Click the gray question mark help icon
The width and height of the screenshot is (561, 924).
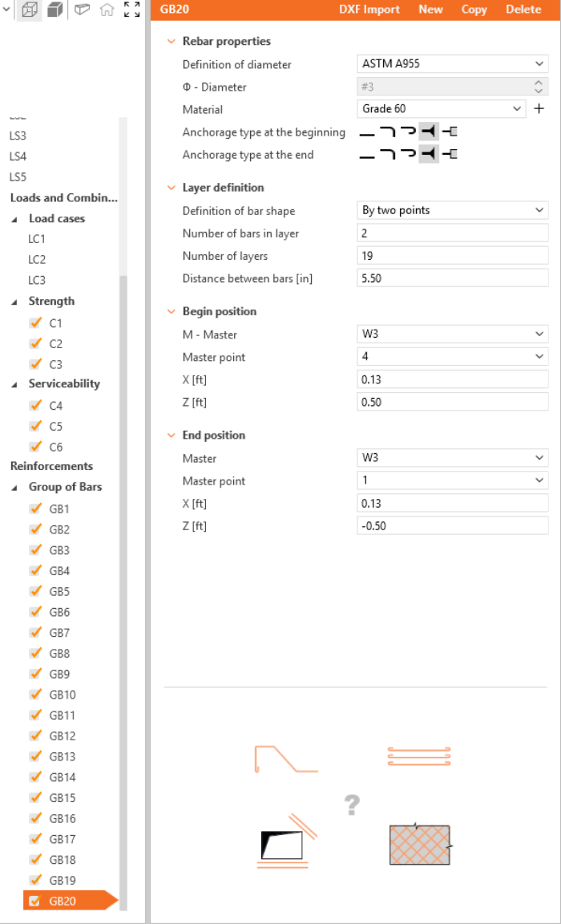(351, 804)
